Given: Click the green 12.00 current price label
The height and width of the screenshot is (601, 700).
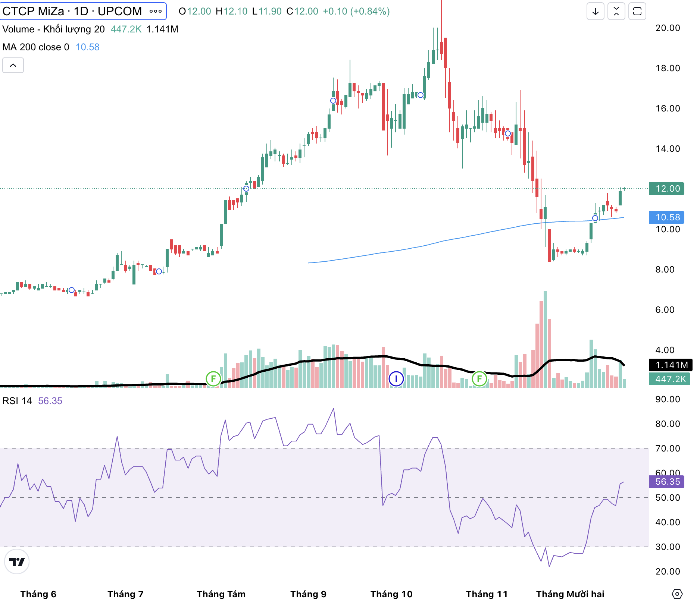Looking at the screenshot, I should pos(668,189).
